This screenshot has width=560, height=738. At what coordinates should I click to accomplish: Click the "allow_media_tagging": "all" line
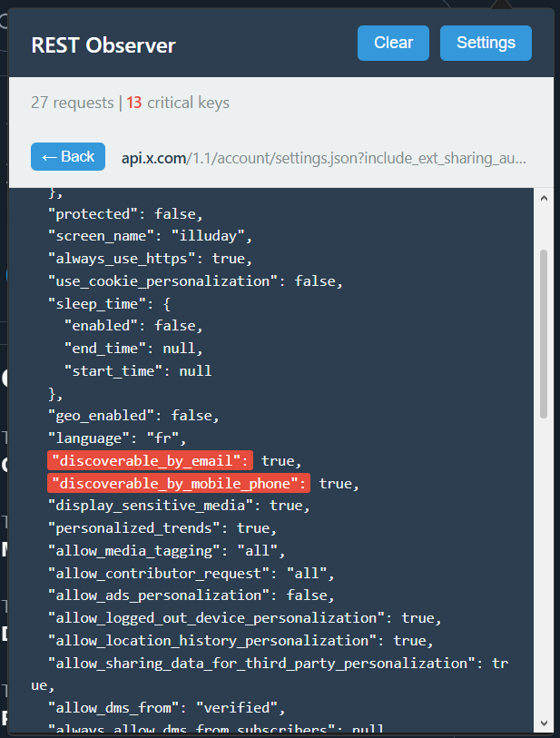[167, 551]
